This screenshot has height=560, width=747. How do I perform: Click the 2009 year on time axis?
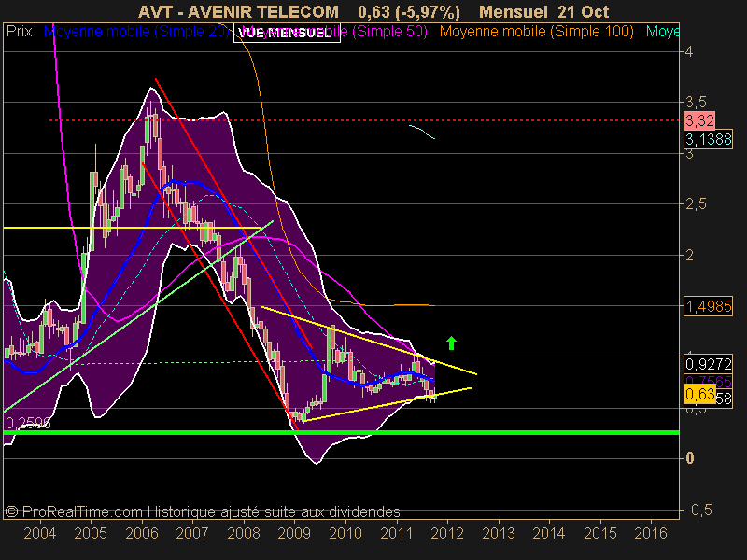(x=294, y=533)
